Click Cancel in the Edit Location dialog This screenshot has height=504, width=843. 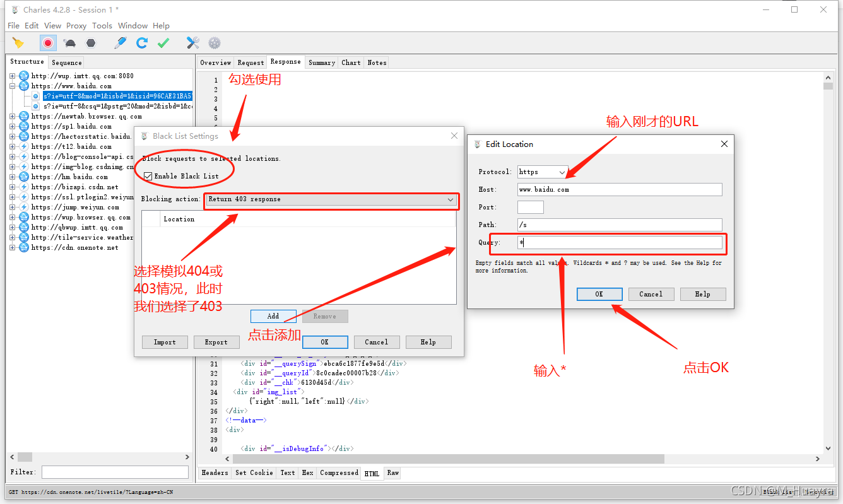(651, 294)
